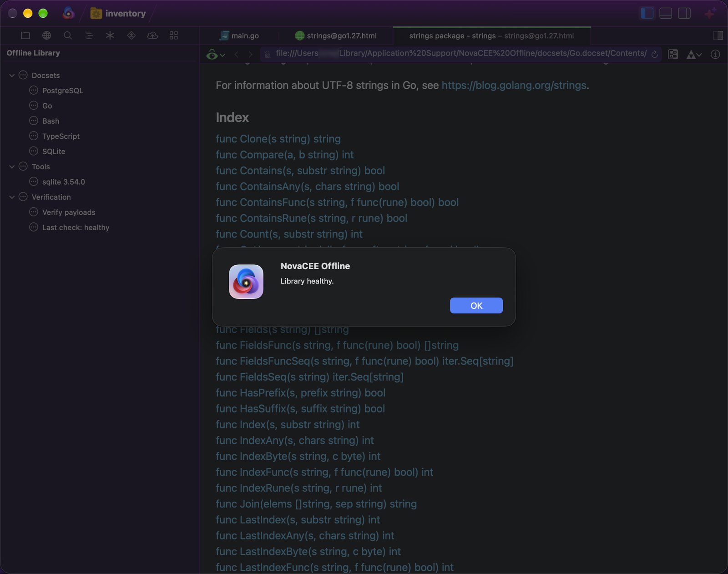Open func ContainsFunc link
Image resolution: width=728 pixels, height=574 pixels.
tap(337, 202)
